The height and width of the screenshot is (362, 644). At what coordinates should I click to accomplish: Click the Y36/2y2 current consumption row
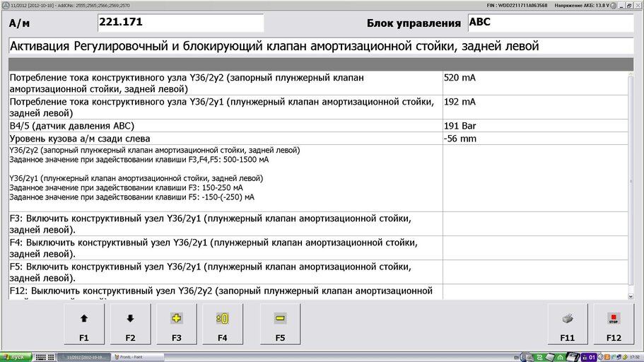226,83
